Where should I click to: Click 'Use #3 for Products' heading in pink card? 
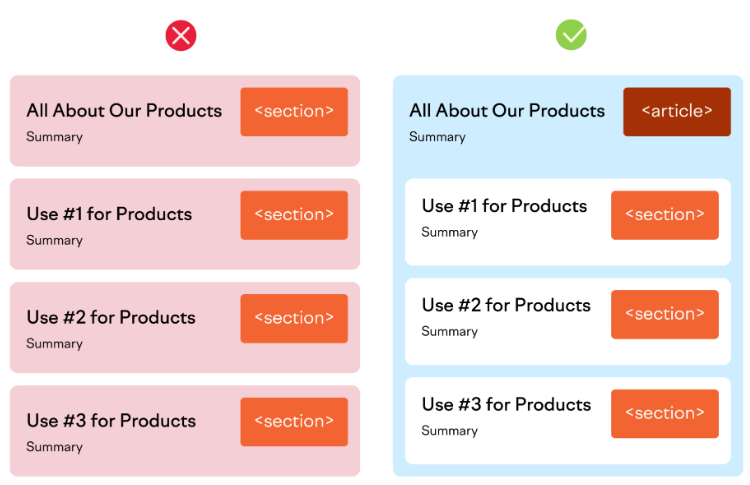click(111, 420)
